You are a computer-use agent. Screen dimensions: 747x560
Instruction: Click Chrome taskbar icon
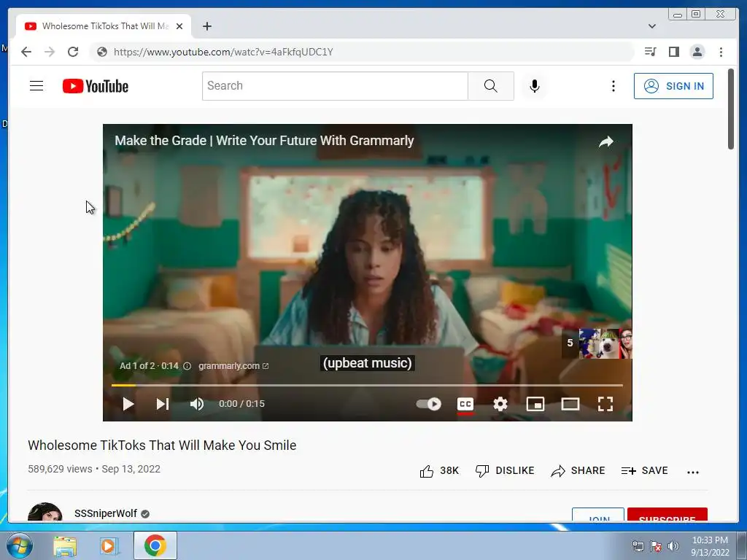(x=155, y=545)
